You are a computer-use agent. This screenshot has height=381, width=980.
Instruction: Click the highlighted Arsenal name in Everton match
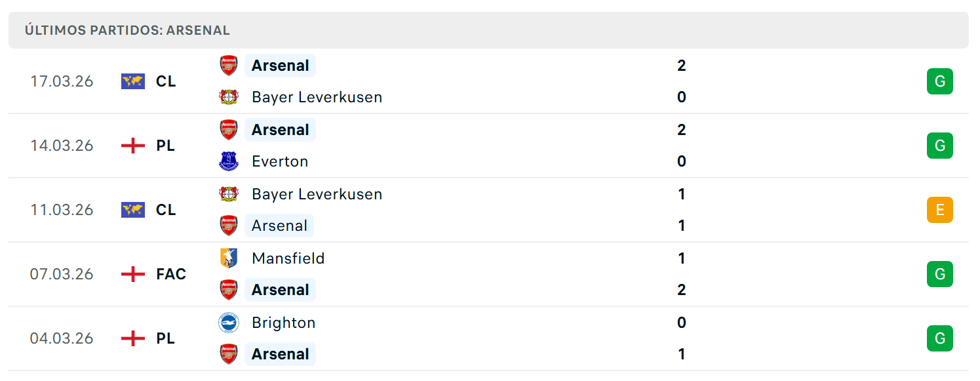280,130
